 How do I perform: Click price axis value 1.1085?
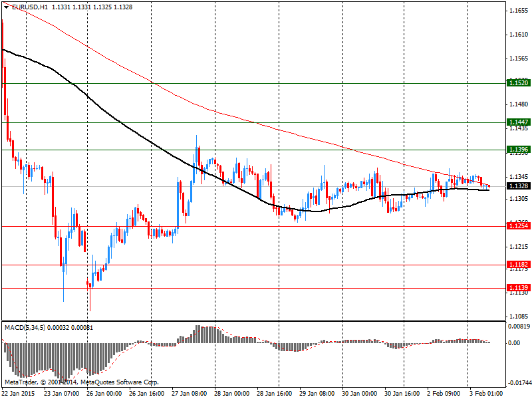point(519,317)
